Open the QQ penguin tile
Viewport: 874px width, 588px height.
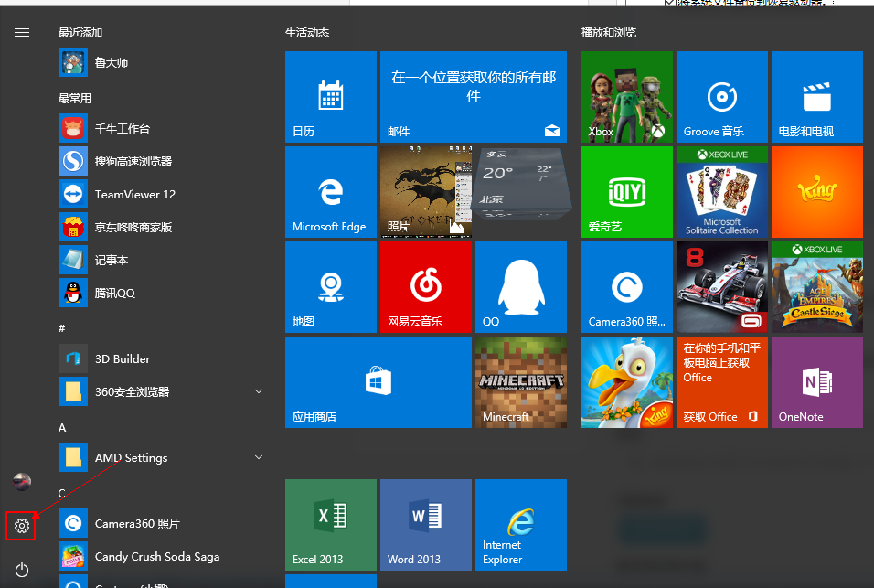(x=520, y=287)
